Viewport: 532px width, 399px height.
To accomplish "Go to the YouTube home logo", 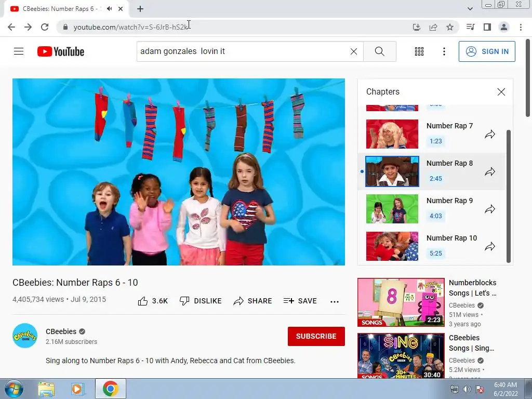I will click(61, 51).
